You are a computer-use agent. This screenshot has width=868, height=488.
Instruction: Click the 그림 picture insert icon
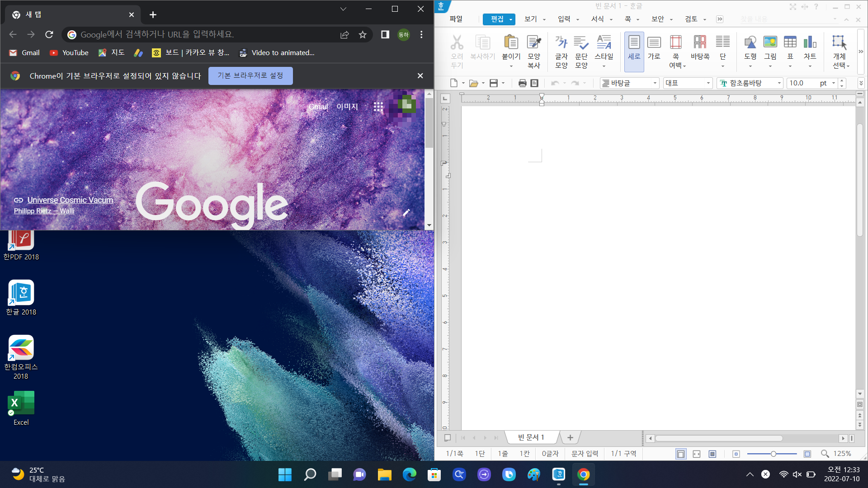pos(770,43)
